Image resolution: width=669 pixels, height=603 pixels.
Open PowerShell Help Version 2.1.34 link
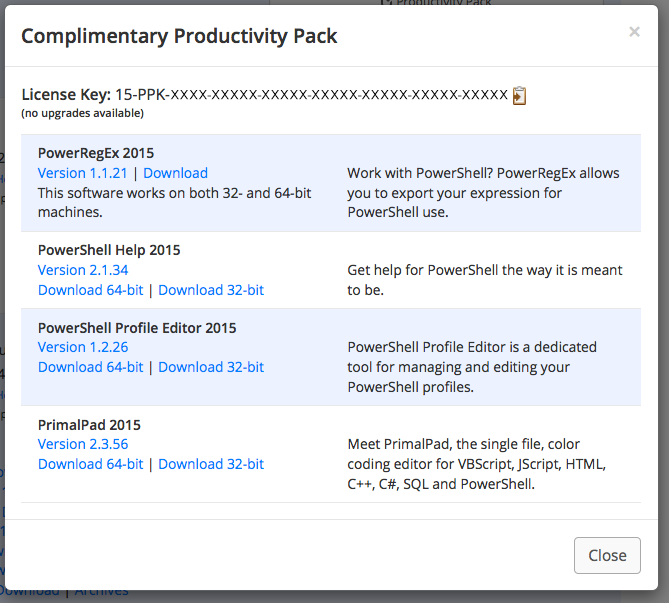83,270
